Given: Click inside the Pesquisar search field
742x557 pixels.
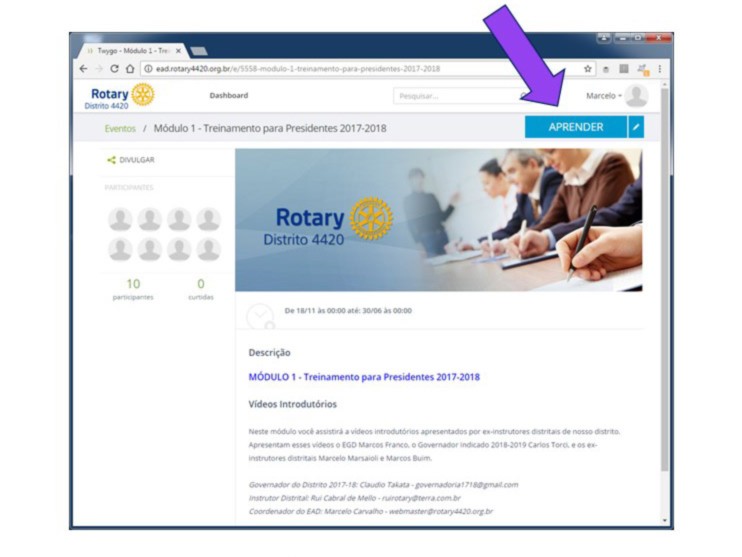Looking at the screenshot, I should coord(450,96).
